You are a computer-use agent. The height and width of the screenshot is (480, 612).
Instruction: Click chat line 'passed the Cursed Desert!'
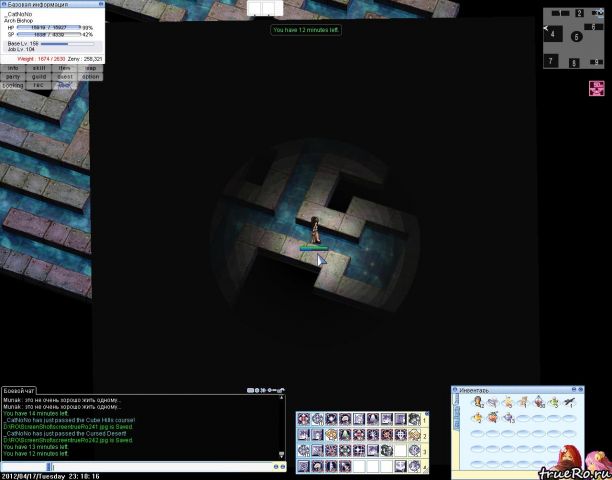[x=65, y=434]
